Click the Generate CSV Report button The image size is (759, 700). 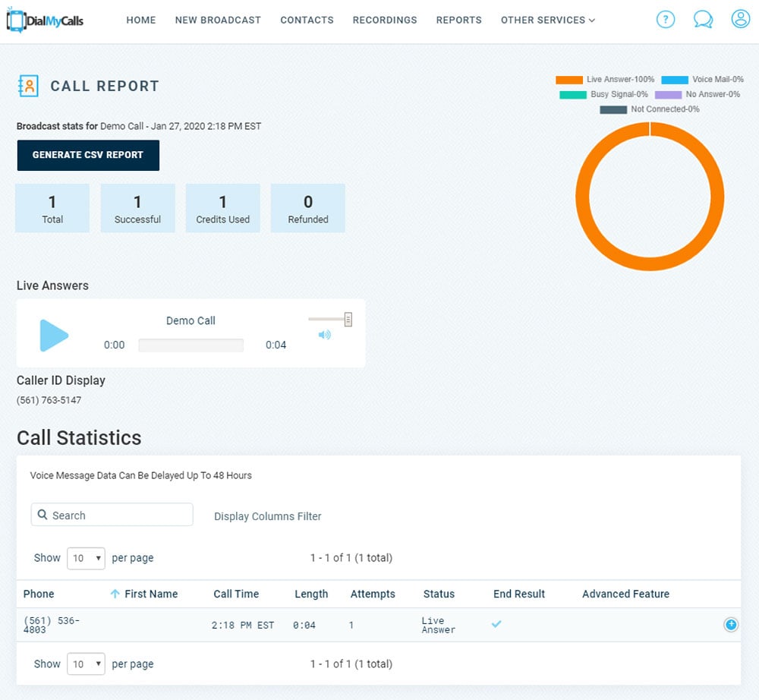pyautogui.click(x=88, y=155)
